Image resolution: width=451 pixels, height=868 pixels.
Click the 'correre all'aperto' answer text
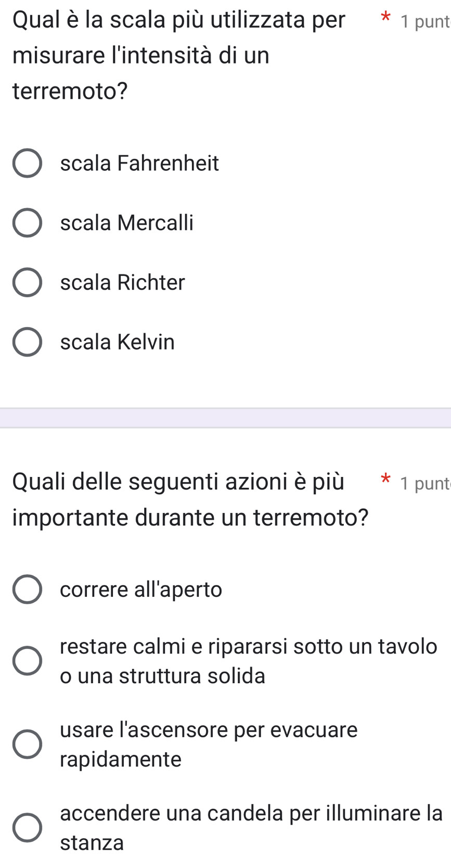pyautogui.click(x=141, y=589)
